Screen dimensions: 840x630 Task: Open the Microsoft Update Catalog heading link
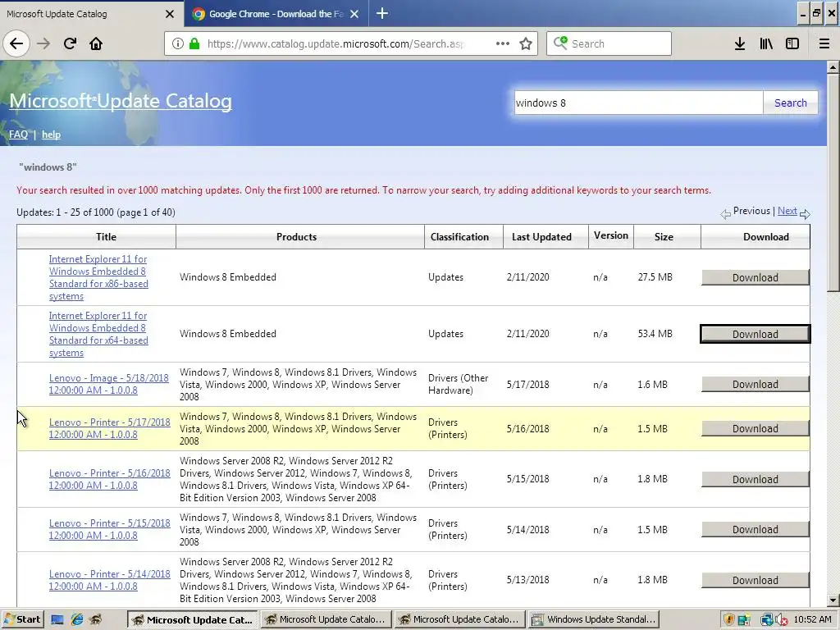tap(121, 101)
